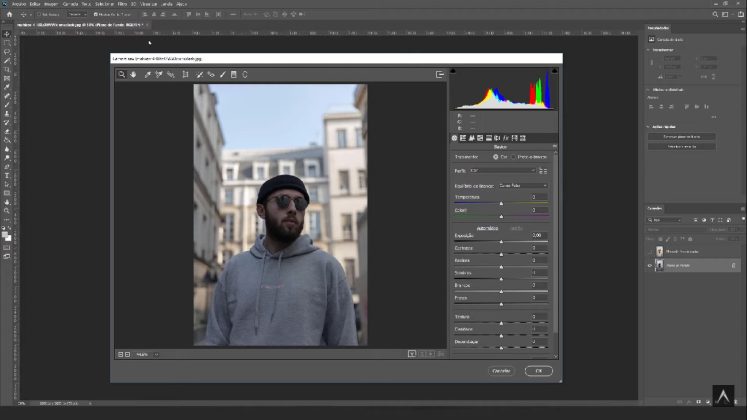This screenshot has width=747, height=420.
Task: Open the layer filter type dropdown in Layers panel
Action: click(665, 220)
